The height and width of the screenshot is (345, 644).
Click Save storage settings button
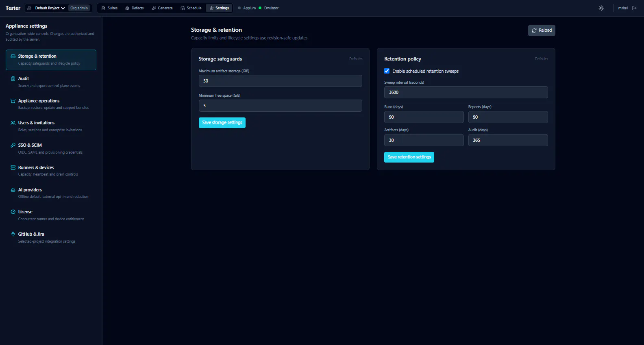click(x=222, y=123)
